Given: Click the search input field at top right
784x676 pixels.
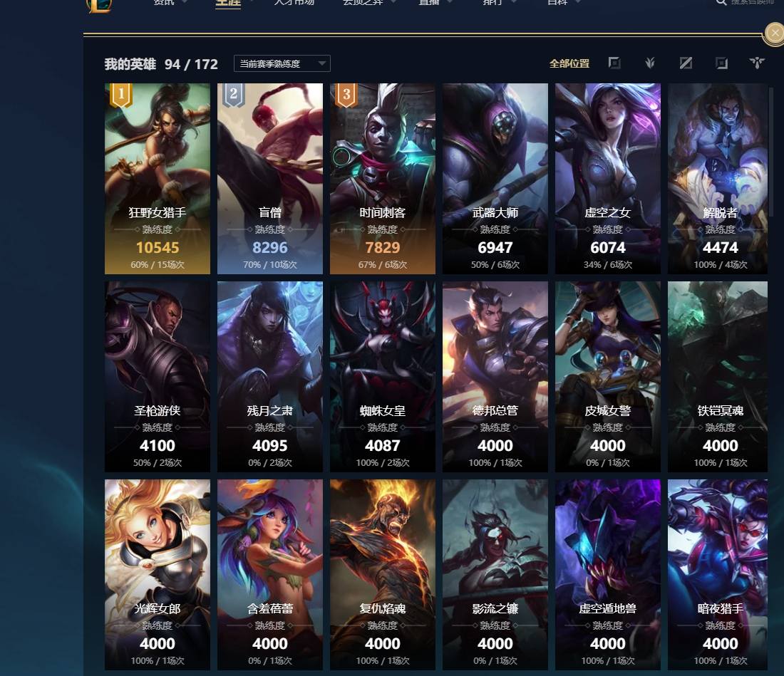Looking at the screenshot, I should (x=753, y=3).
